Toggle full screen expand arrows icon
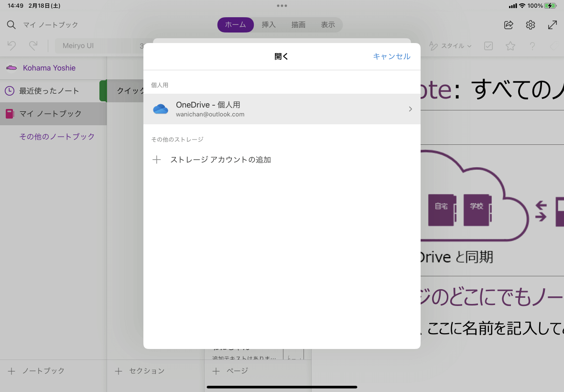The image size is (564, 392). pos(553,25)
